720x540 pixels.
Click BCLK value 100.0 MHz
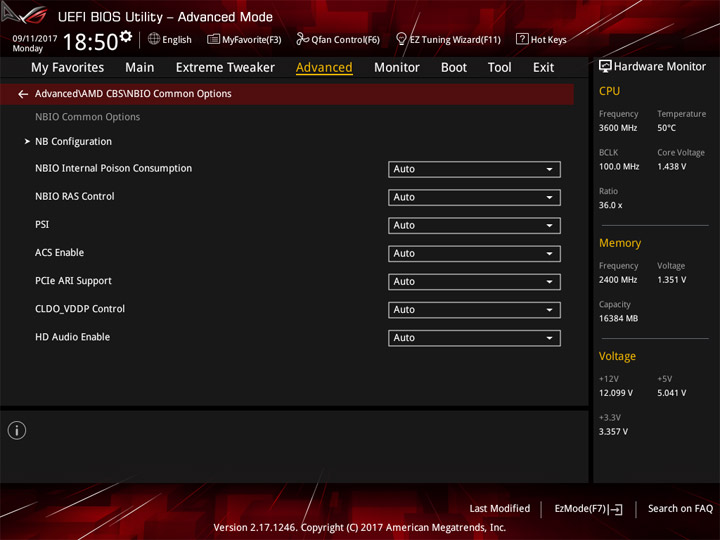point(619,166)
